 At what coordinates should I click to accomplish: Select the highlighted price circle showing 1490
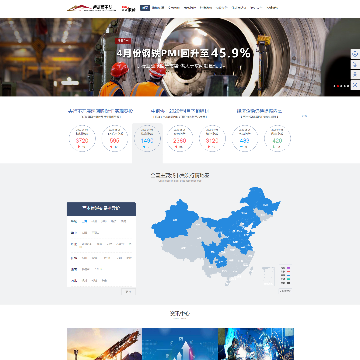(x=147, y=138)
